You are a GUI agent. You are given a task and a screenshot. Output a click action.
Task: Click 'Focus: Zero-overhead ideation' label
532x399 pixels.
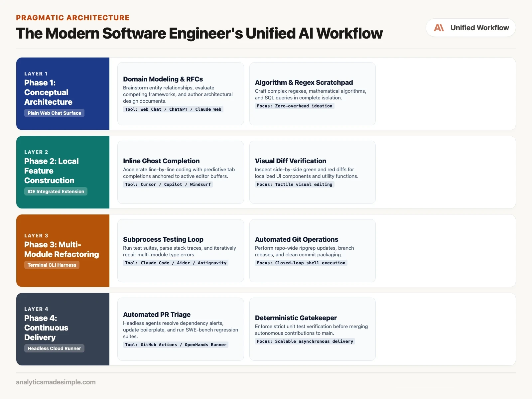295,106
